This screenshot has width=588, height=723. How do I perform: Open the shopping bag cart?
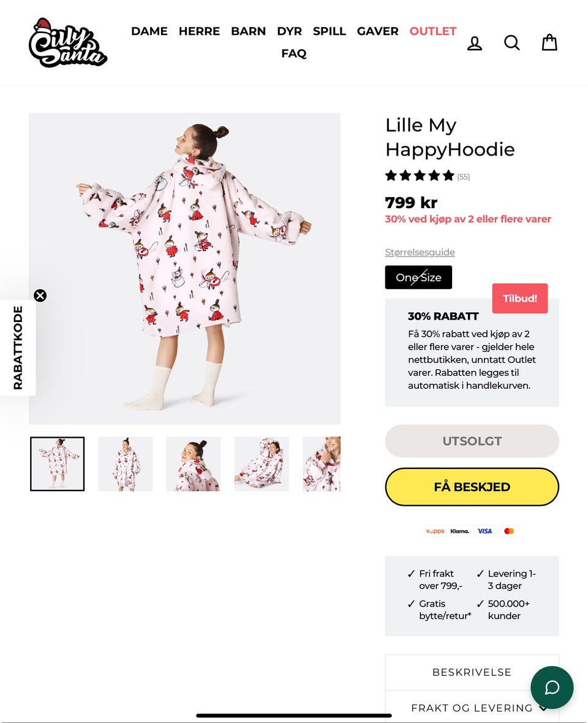[x=549, y=42]
